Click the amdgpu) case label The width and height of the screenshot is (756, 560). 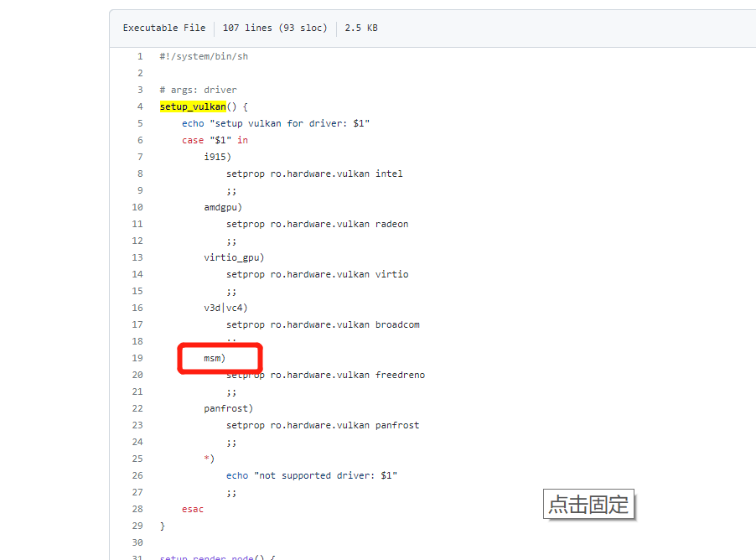(x=222, y=207)
